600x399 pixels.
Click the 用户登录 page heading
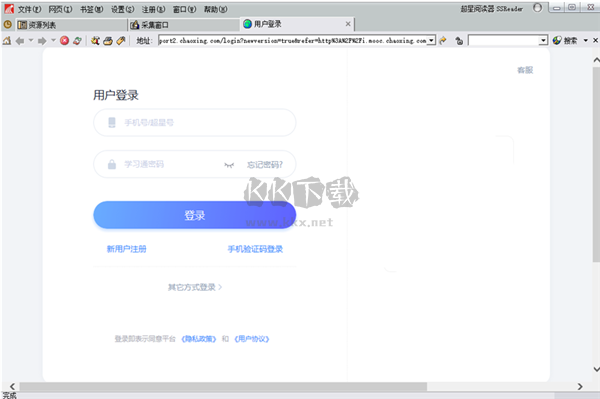pyautogui.click(x=116, y=95)
